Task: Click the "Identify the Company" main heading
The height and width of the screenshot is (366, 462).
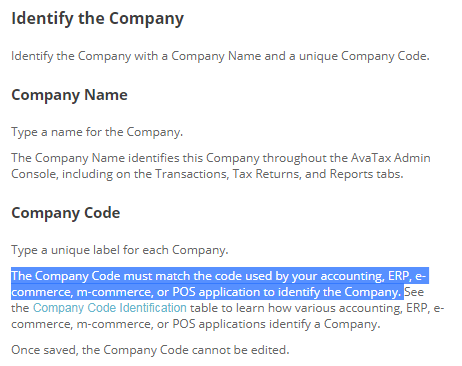Action: (97, 19)
